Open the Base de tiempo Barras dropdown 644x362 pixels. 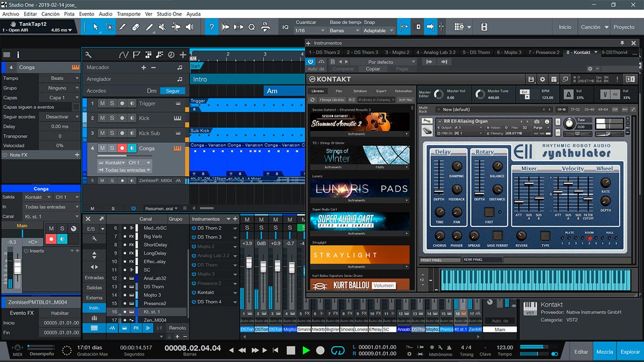click(x=343, y=31)
